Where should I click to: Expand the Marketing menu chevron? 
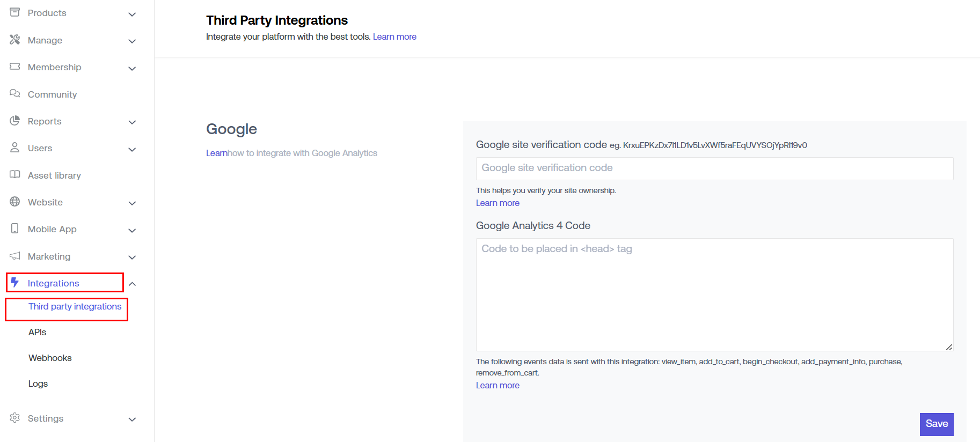point(132,257)
